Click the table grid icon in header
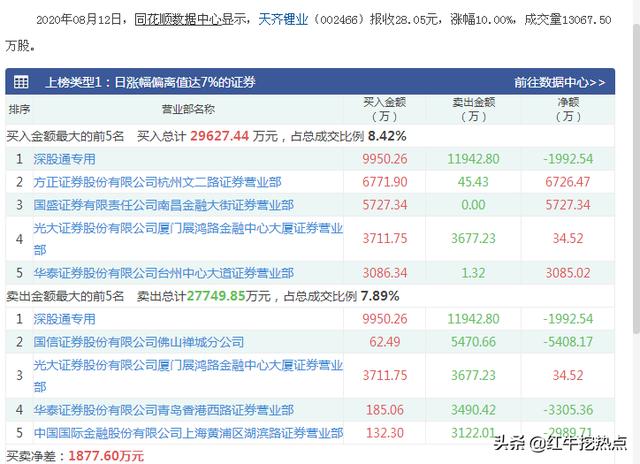 21,82
